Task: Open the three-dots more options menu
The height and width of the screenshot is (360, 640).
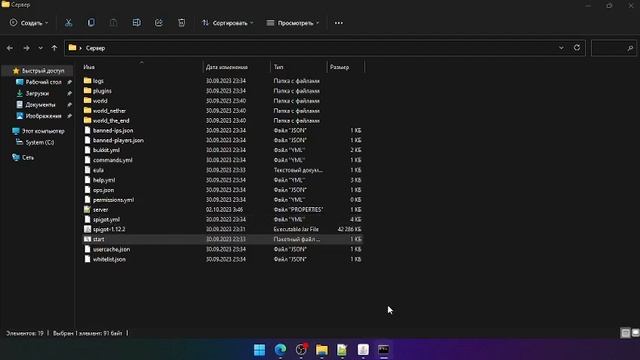Action: 339,23
